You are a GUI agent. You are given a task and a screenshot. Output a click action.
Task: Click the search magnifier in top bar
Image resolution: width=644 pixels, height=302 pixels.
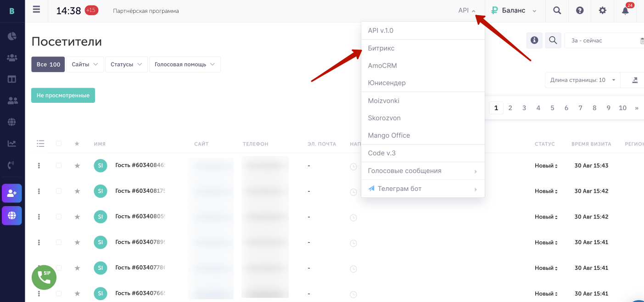[557, 11]
